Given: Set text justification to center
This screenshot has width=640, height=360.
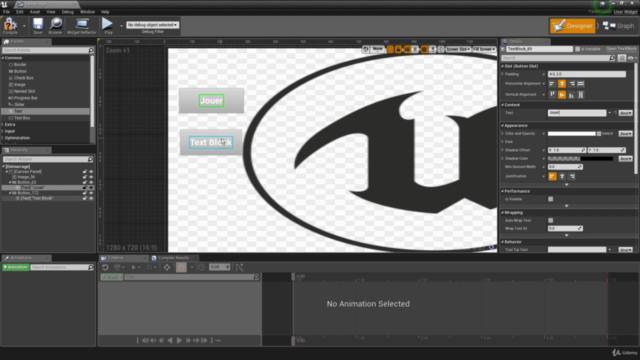Looking at the screenshot, I should (562, 176).
